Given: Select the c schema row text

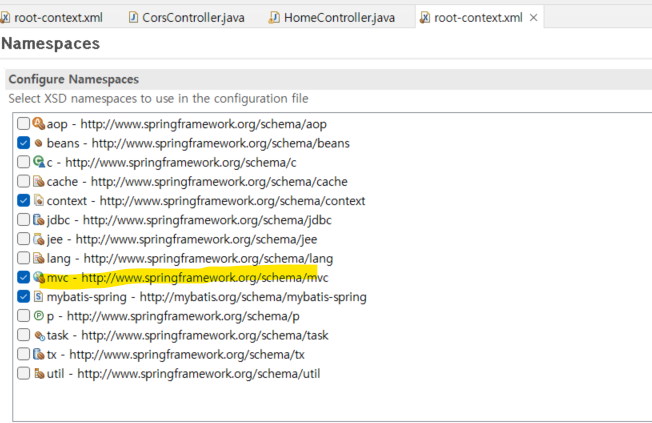Looking at the screenshot, I should point(171,162).
